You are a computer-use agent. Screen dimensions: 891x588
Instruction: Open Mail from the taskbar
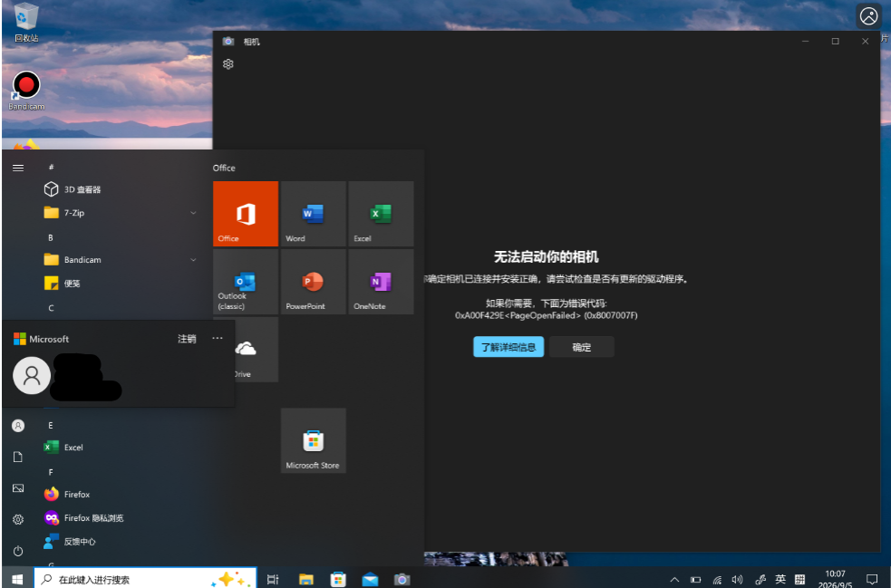[x=370, y=579]
